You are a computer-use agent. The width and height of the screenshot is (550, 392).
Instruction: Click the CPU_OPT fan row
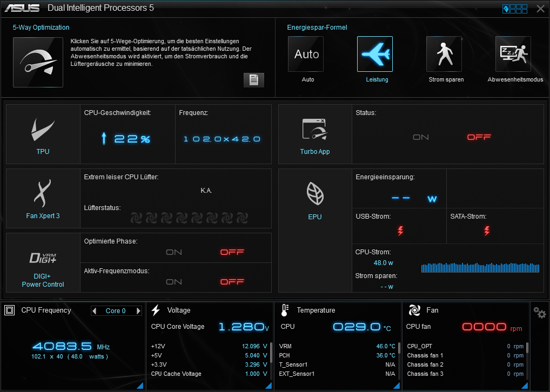[465, 346]
